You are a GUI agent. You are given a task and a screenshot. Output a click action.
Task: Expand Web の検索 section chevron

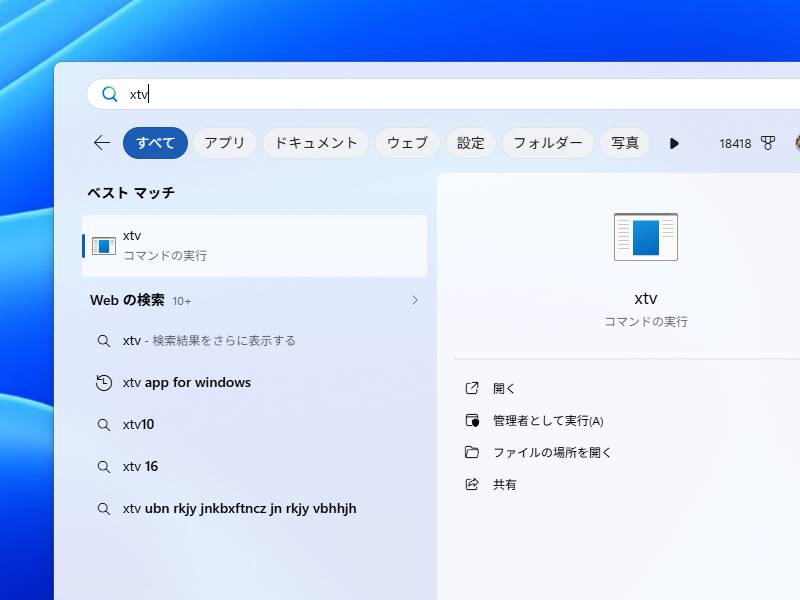(415, 300)
